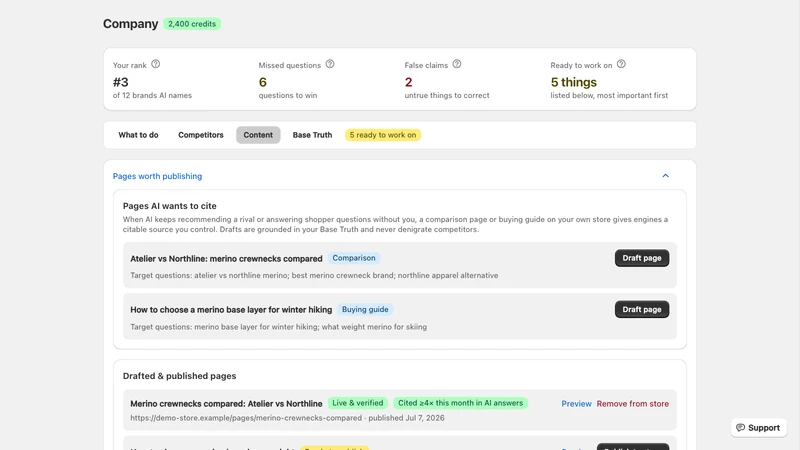Click the Live & verified status badge
The height and width of the screenshot is (450, 800).
358,403
